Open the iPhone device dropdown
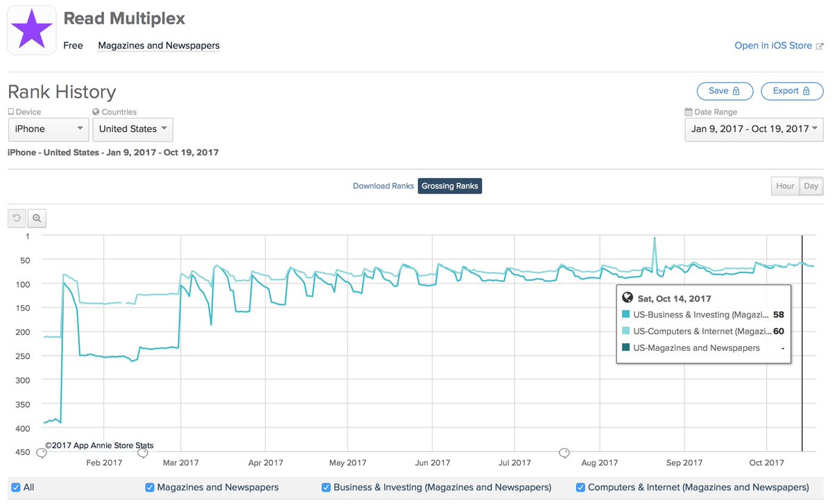 pyautogui.click(x=48, y=129)
